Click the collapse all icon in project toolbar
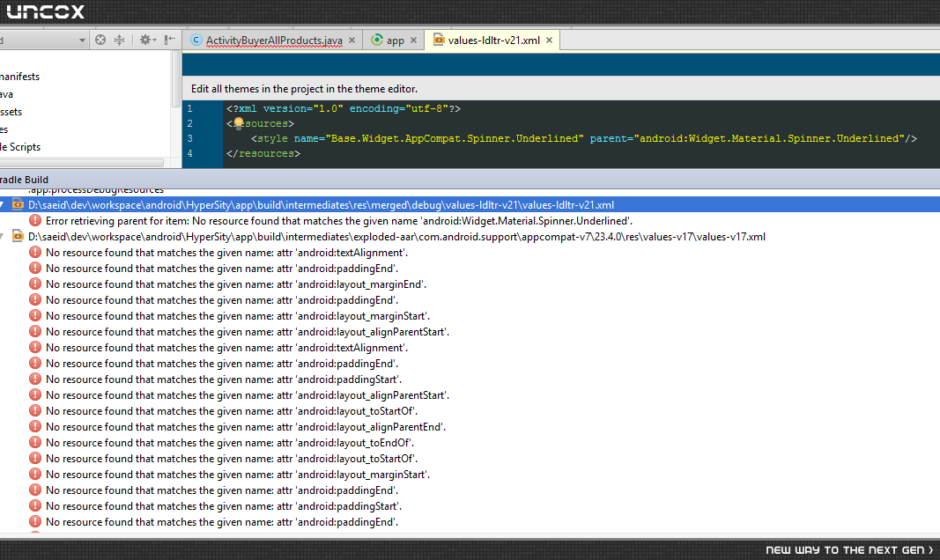 pos(119,41)
